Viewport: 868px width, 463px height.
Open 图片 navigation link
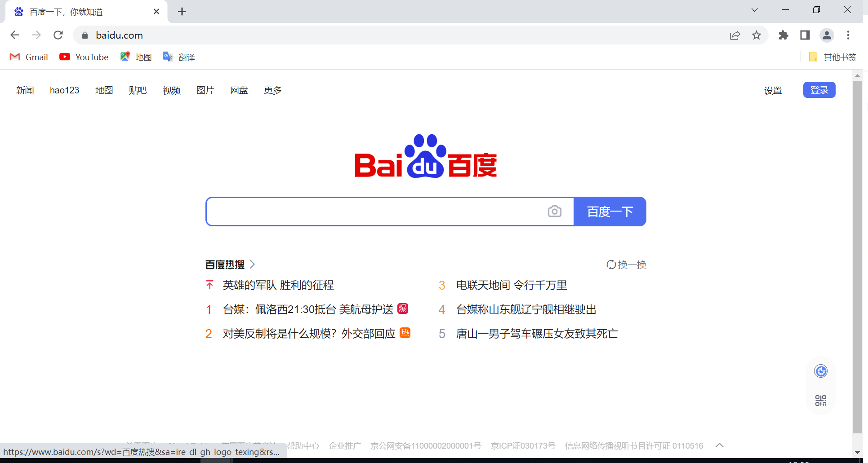[x=205, y=90]
